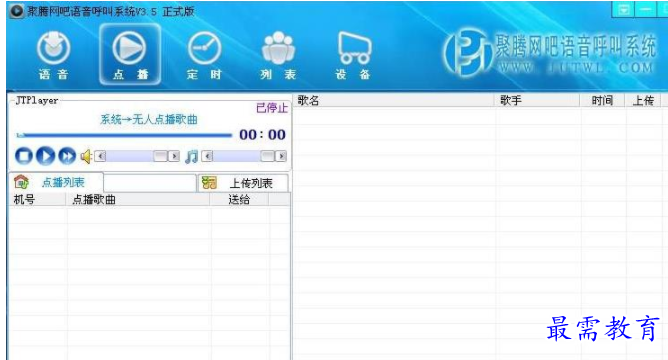Select the 点播 on-demand toolbar button
The width and height of the screenshot is (668, 360).
[x=130, y=55]
